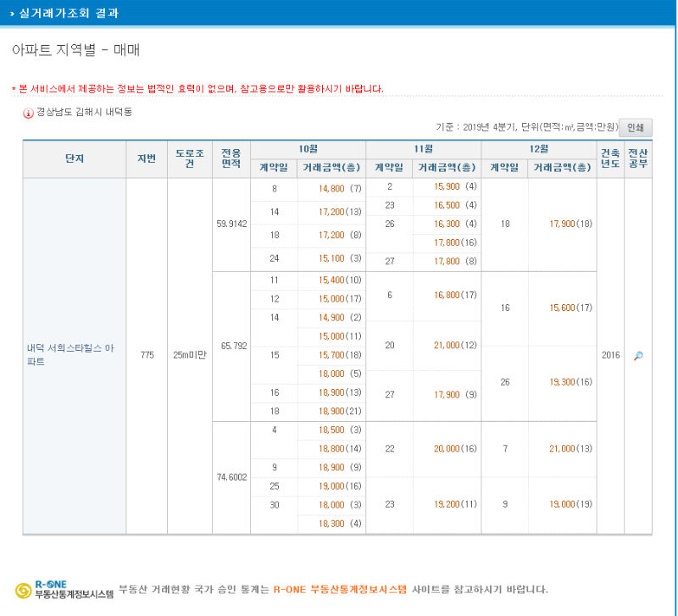Select the 지번 column header

tap(147, 158)
